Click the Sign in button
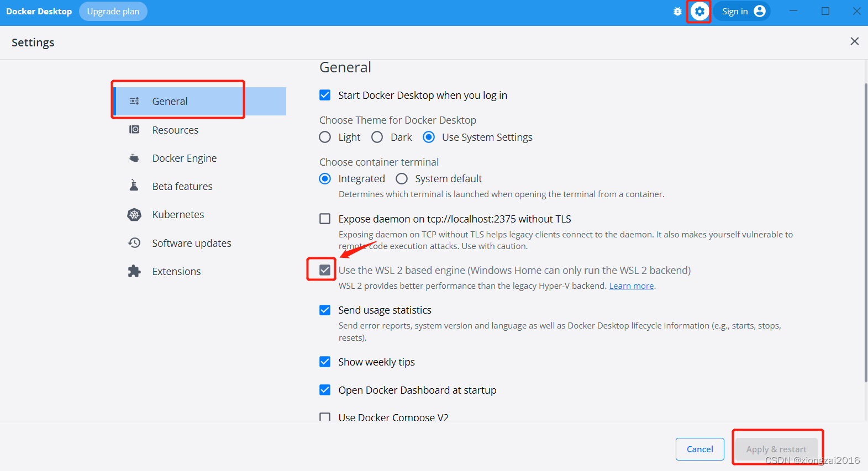Screen dimensions: 868x471 coord(742,11)
